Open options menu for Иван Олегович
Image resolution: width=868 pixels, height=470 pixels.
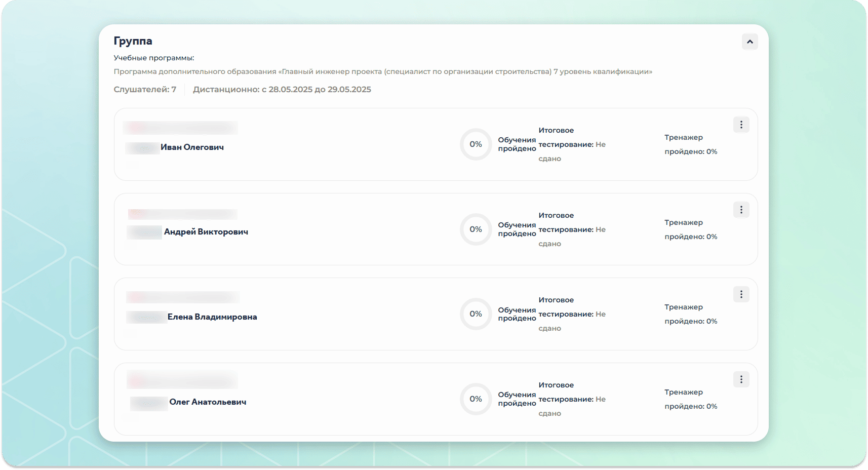click(741, 125)
